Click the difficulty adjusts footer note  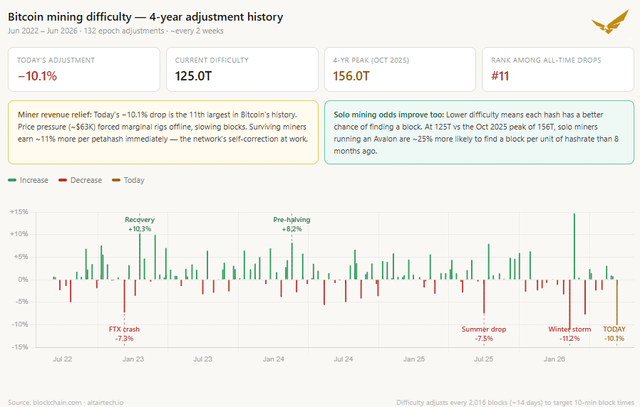pos(515,403)
